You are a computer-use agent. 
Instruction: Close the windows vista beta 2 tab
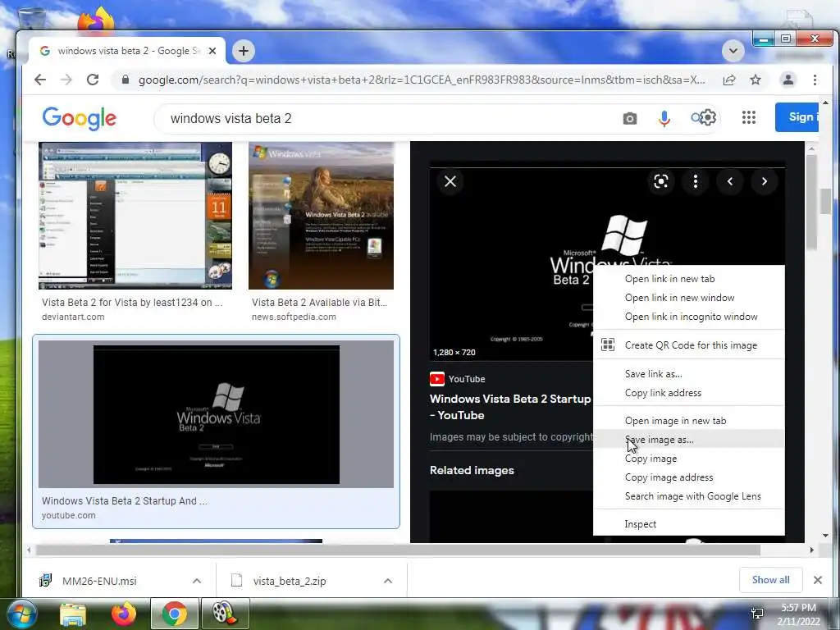[x=212, y=51]
